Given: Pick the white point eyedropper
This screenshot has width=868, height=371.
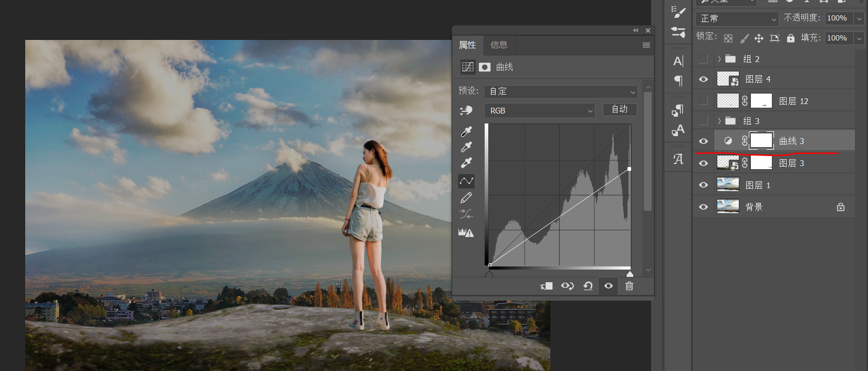Looking at the screenshot, I should point(466,162).
